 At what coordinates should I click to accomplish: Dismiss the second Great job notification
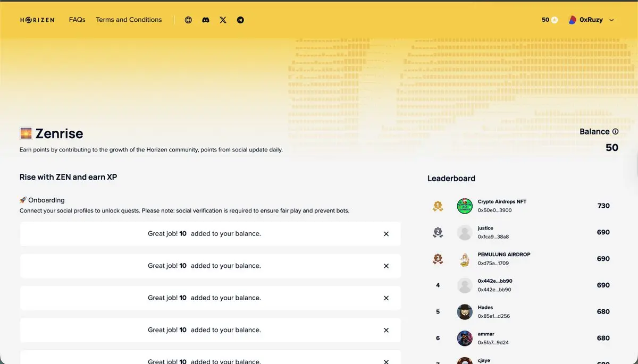click(386, 266)
